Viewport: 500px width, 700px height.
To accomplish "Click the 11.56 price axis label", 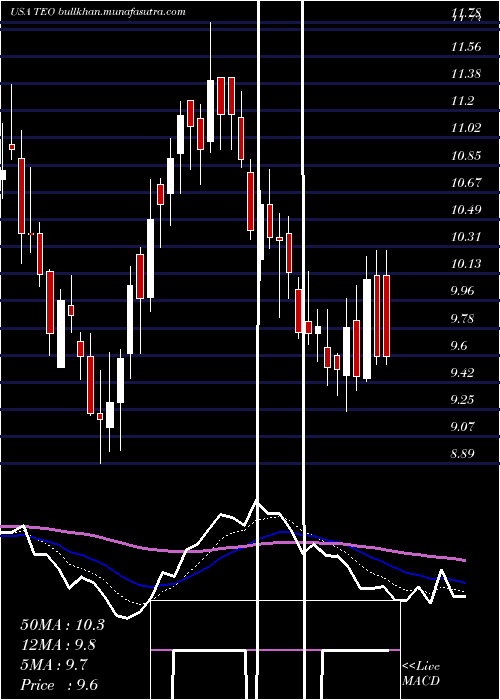I will [x=466, y=46].
